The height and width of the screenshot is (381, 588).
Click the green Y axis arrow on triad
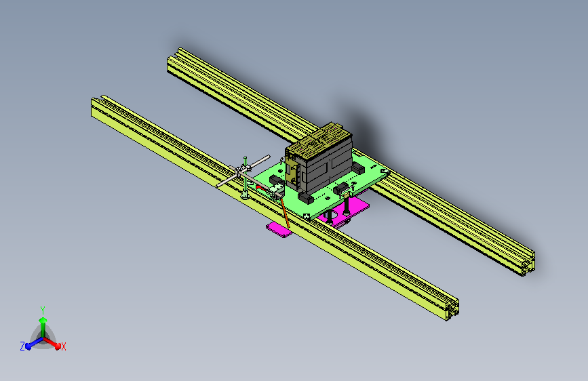click(x=43, y=326)
